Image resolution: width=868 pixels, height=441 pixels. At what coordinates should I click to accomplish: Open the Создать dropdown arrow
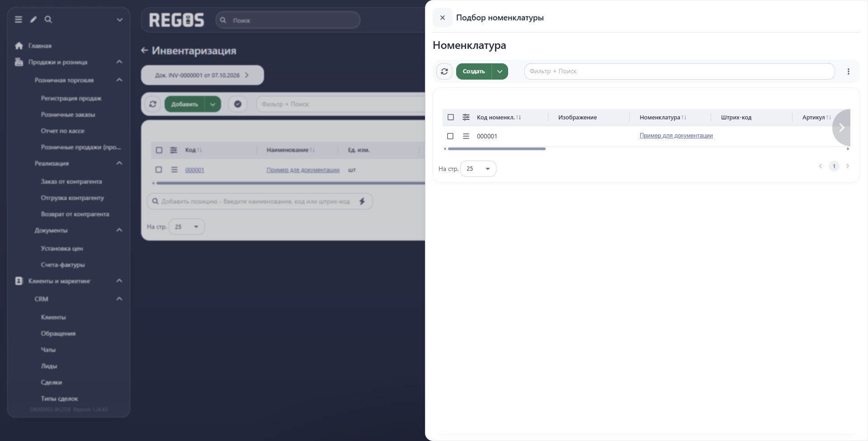click(500, 71)
